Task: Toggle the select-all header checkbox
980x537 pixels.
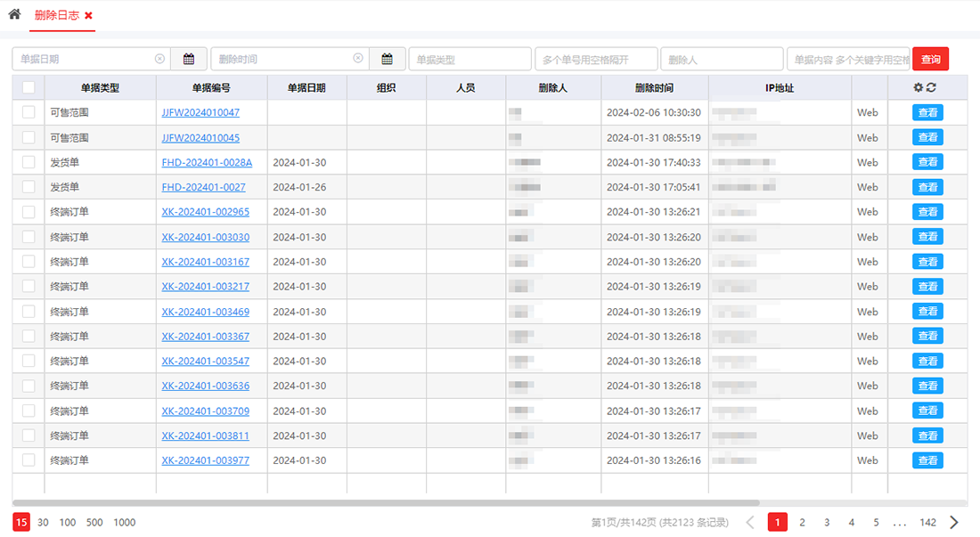Action: [29, 87]
